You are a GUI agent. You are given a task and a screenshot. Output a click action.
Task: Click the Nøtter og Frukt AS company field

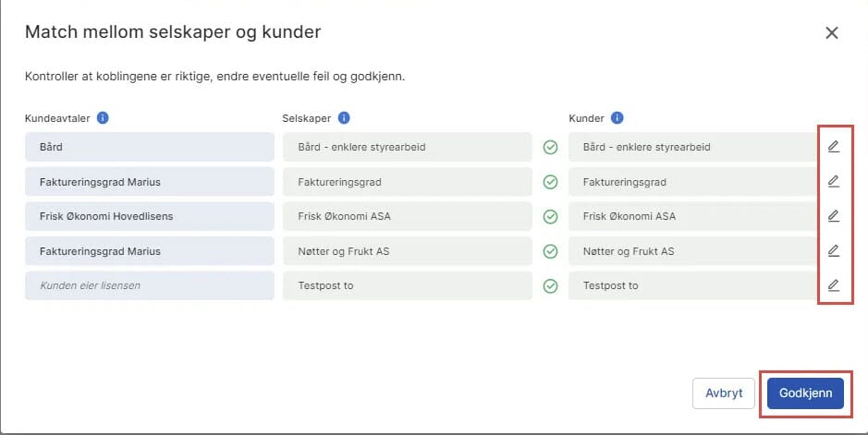tap(408, 251)
